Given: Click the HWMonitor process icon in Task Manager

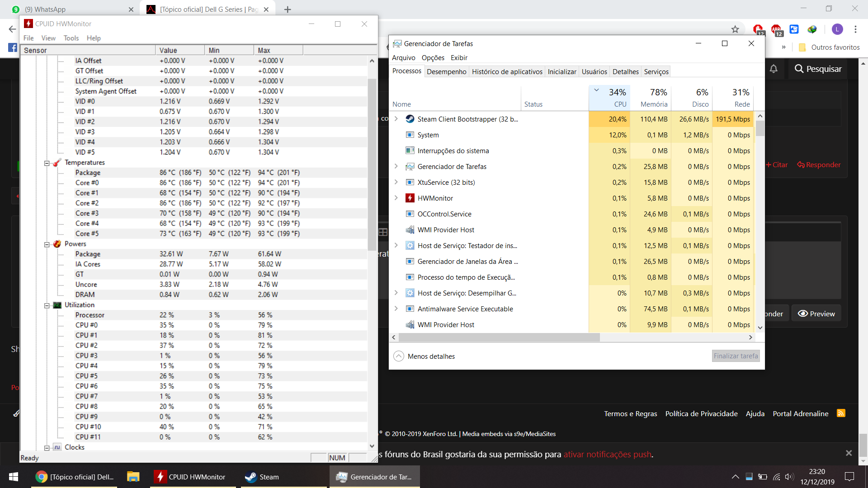Looking at the screenshot, I should click(x=410, y=198).
